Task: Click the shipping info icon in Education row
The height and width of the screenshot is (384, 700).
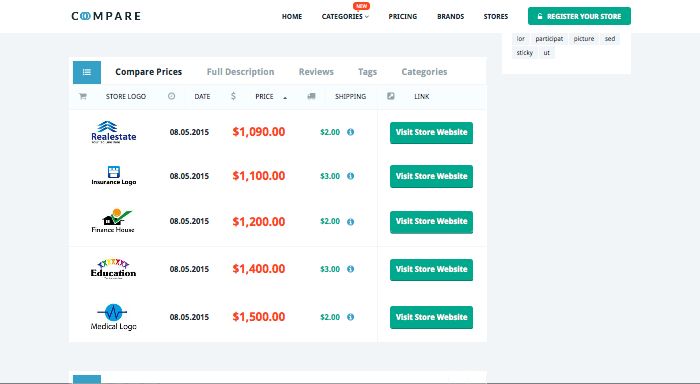Action: [x=350, y=269]
